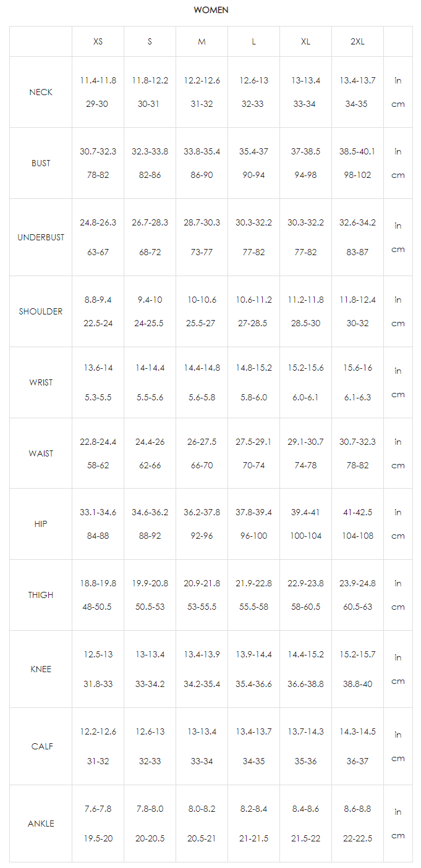
Task: Click the knee cm value 38.8-40
Action: (357, 684)
